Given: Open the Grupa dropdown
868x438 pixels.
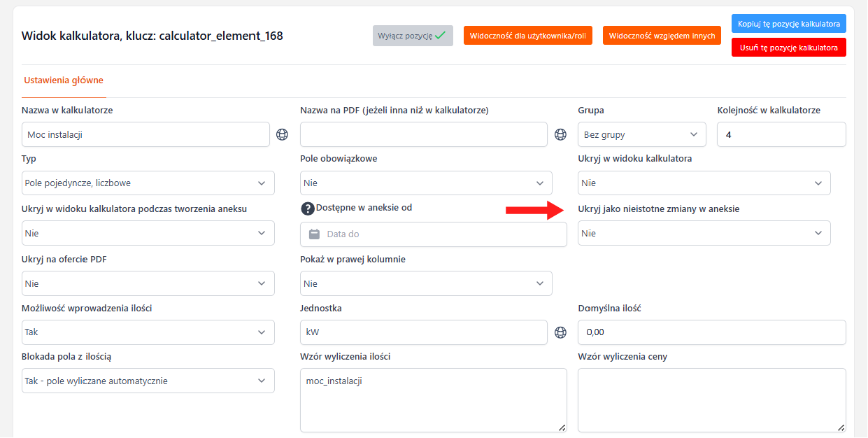Looking at the screenshot, I should click(x=641, y=134).
